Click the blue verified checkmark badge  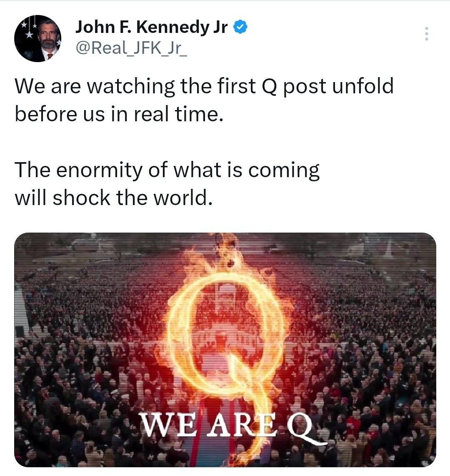pos(240,27)
